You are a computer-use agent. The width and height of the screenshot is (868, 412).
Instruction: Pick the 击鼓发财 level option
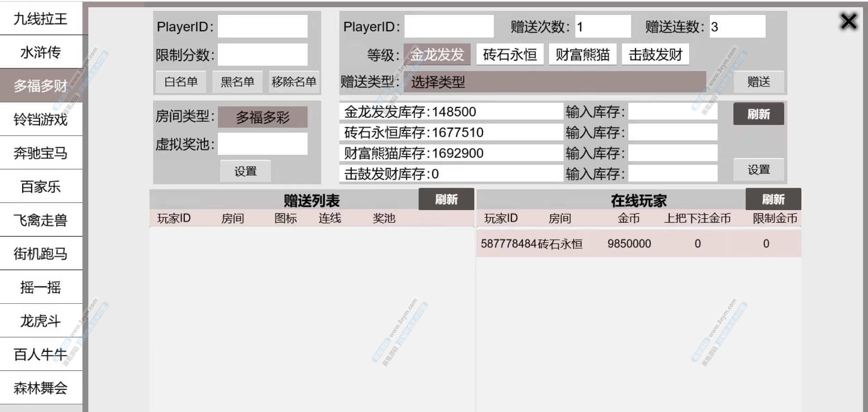tap(655, 55)
